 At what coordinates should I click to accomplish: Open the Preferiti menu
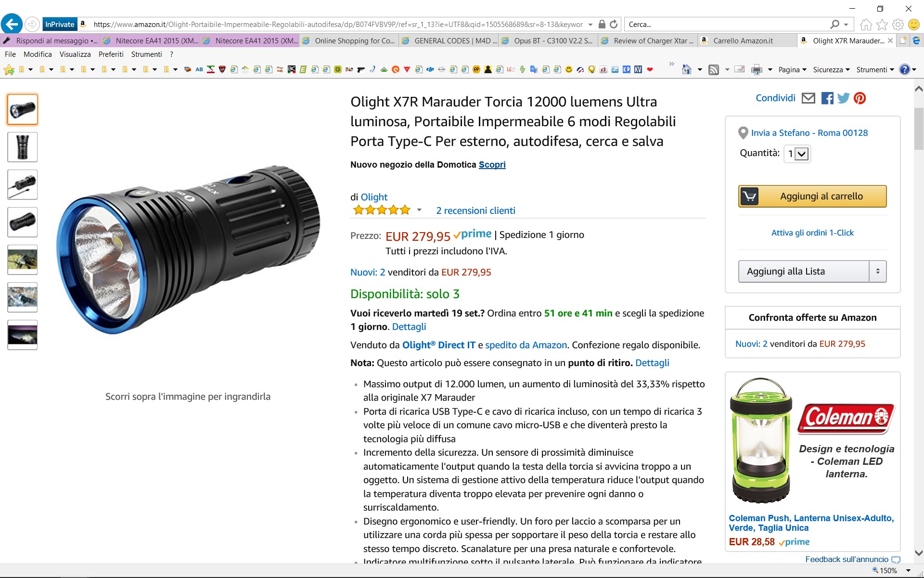111,54
